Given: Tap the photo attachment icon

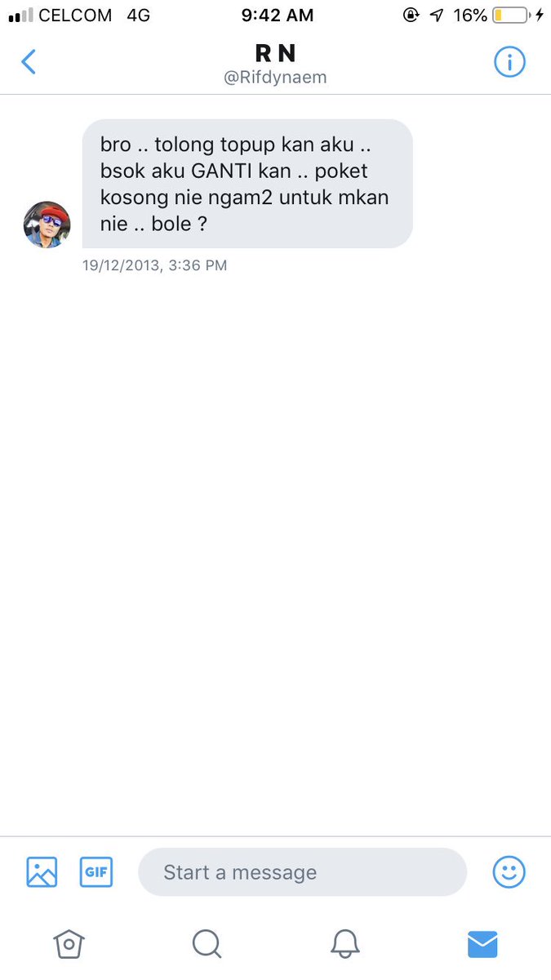Looking at the screenshot, I should tap(42, 872).
